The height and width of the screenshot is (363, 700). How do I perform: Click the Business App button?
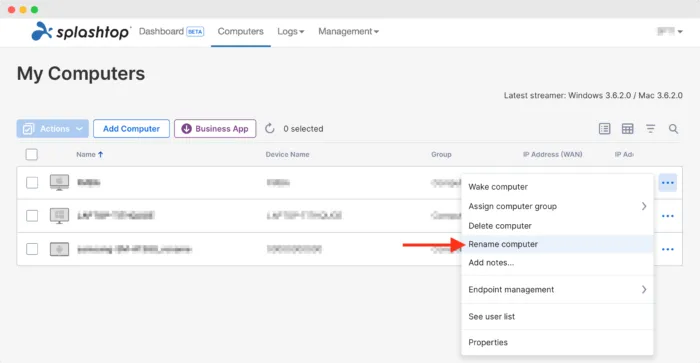pos(215,129)
